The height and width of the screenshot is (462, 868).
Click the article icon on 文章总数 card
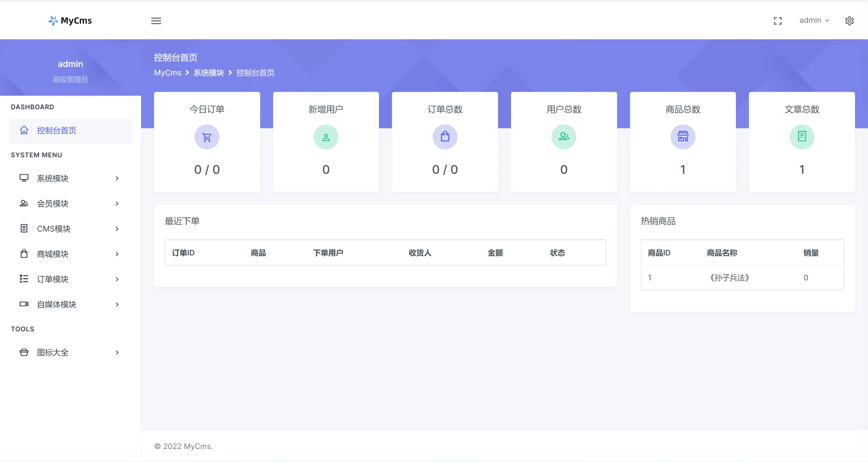(802, 137)
